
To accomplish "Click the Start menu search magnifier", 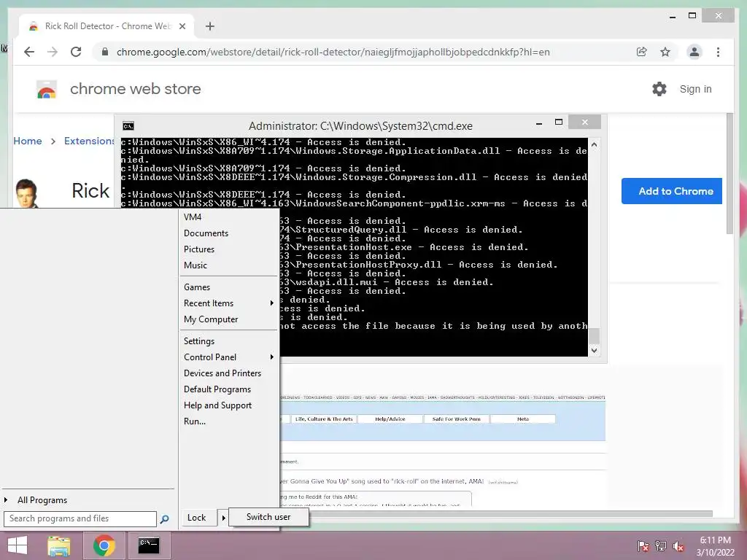I will [164, 519].
